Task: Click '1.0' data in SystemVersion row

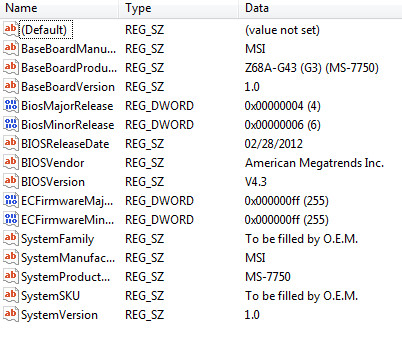Action: (252, 315)
